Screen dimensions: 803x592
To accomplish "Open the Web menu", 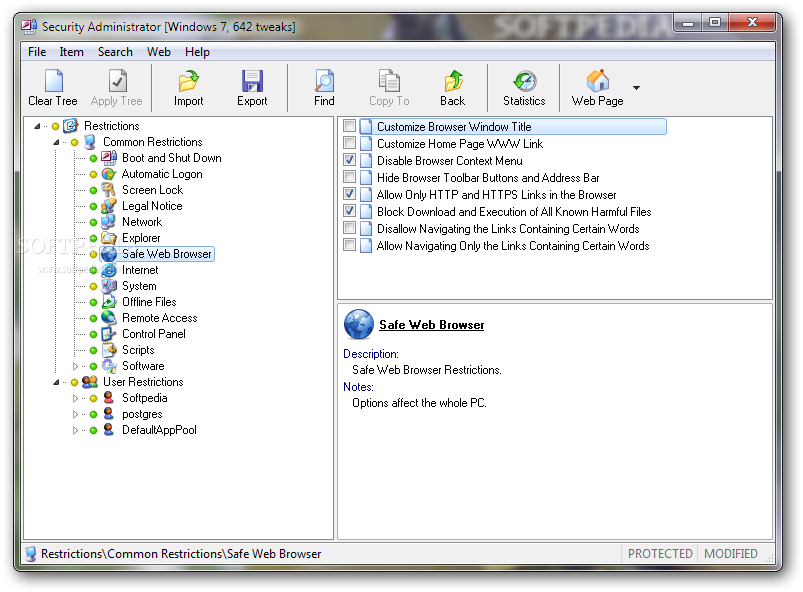I will point(159,52).
